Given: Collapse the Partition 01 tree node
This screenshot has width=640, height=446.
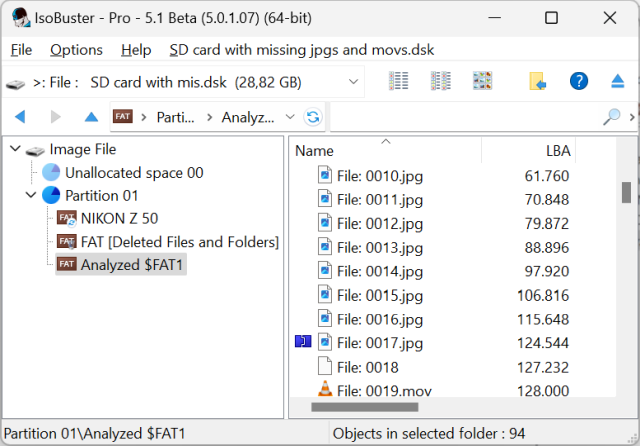Looking at the screenshot, I should point(31,195).
